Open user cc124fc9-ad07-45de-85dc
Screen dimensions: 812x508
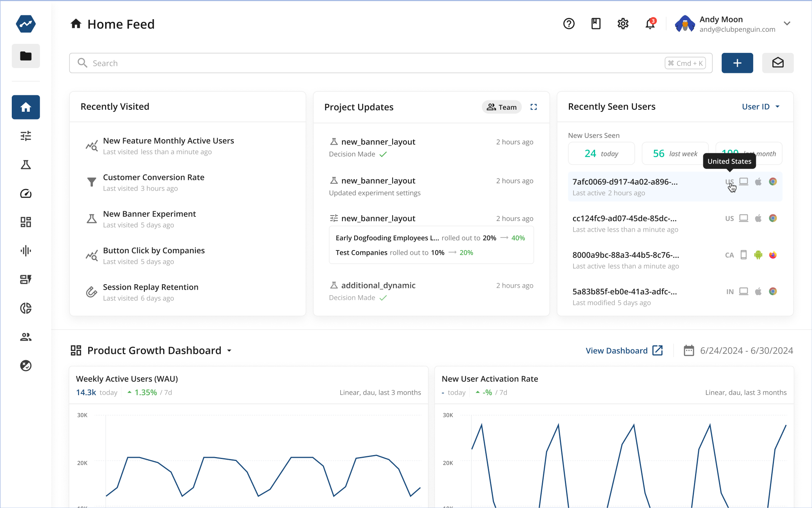[675, 223]
